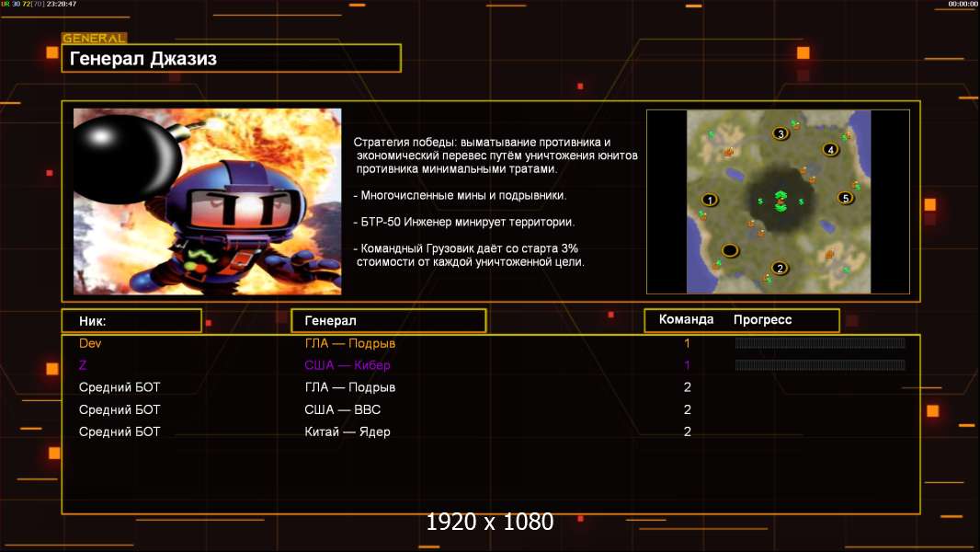Click Dev's loading progress bar
980x552 pixels.
coord(820,342)
